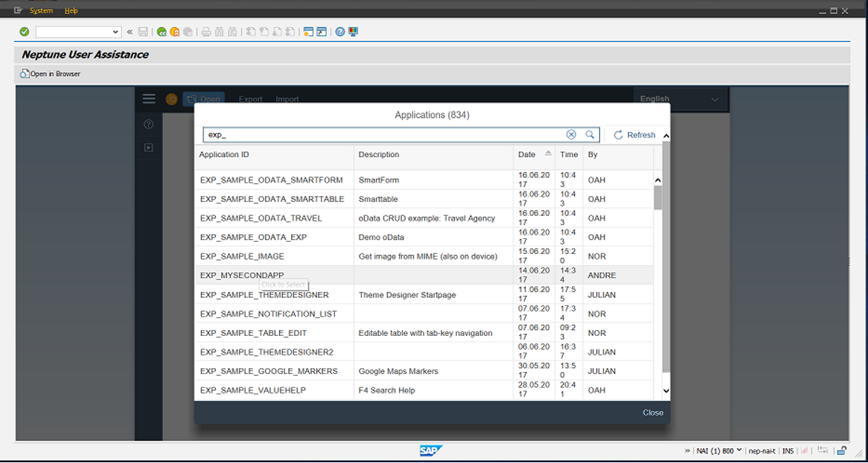Click the SAP window menu icon left of System

tap(18, 10)
